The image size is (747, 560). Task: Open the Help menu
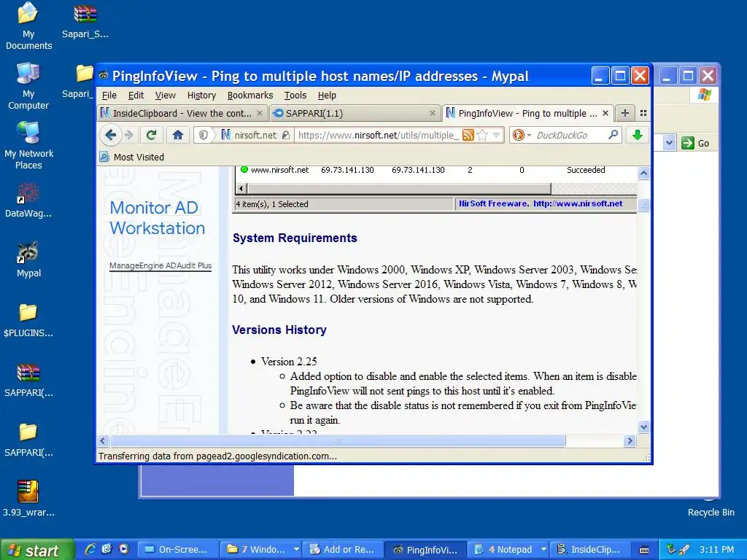(327, 96)
